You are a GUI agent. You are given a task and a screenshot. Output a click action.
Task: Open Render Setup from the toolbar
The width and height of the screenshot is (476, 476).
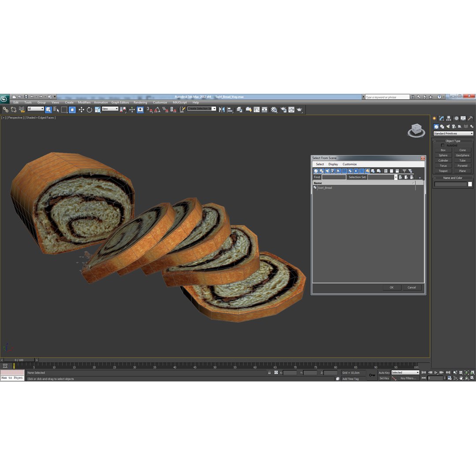[283, 110]
